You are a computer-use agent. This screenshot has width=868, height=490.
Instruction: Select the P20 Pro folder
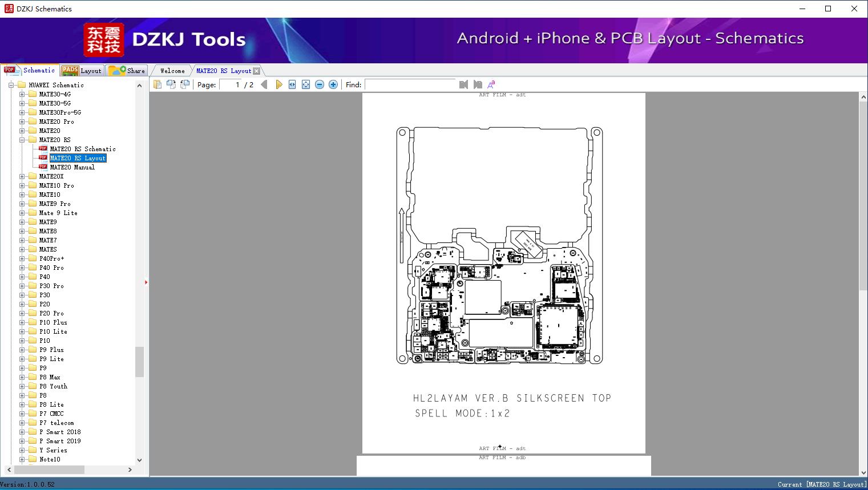[51, 313]
